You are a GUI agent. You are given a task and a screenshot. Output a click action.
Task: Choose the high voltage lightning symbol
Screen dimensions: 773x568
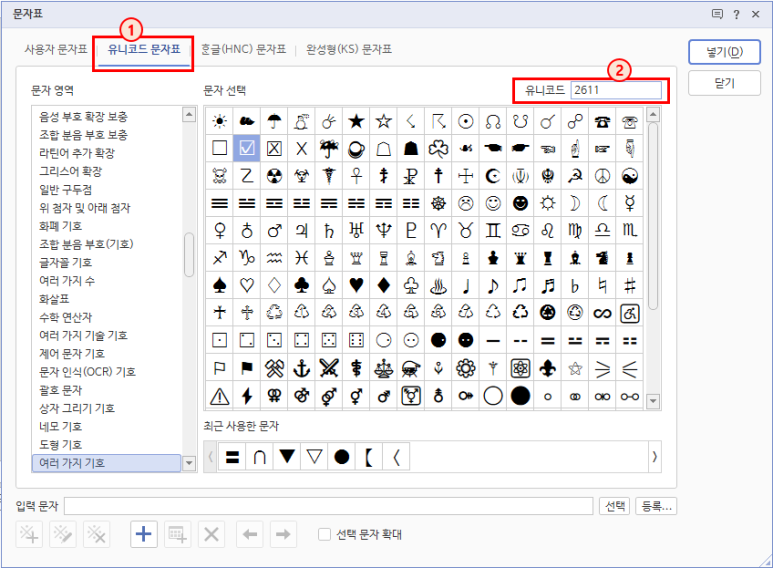pyautogui.click(x=246, y=395)
